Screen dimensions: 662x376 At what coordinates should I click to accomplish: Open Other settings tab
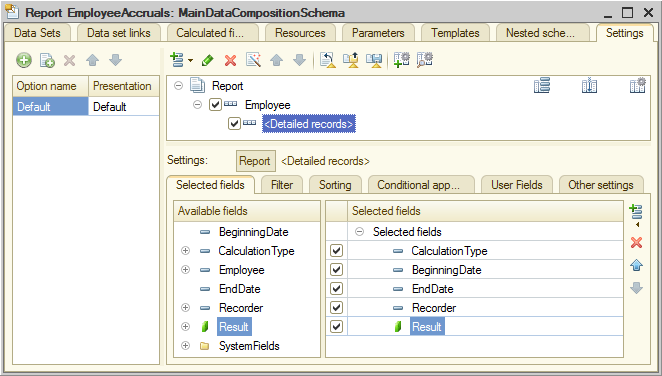pyautogui.click(x=601, y=185)
